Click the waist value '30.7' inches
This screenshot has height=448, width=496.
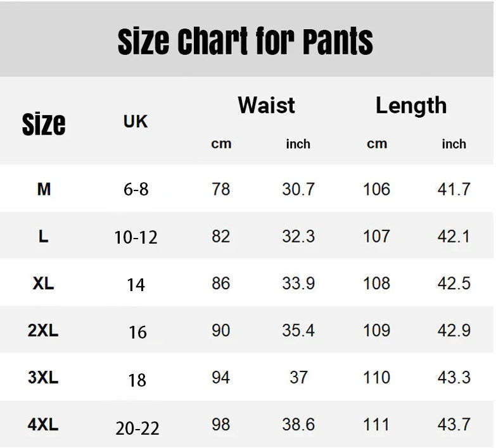tap(298, 189)
